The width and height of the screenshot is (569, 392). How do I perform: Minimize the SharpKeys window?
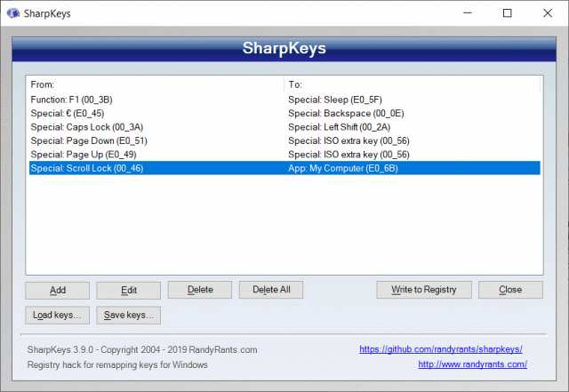click(x=468, y=13)
